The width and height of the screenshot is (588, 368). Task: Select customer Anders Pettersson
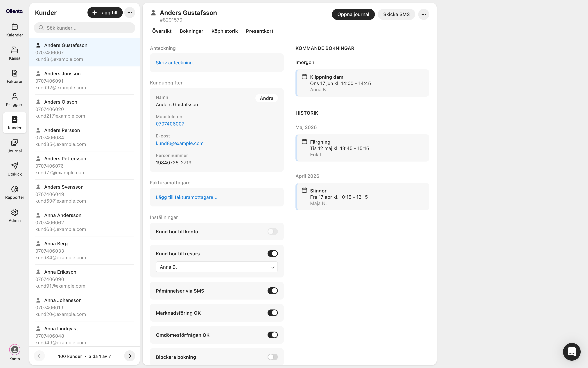85,165
